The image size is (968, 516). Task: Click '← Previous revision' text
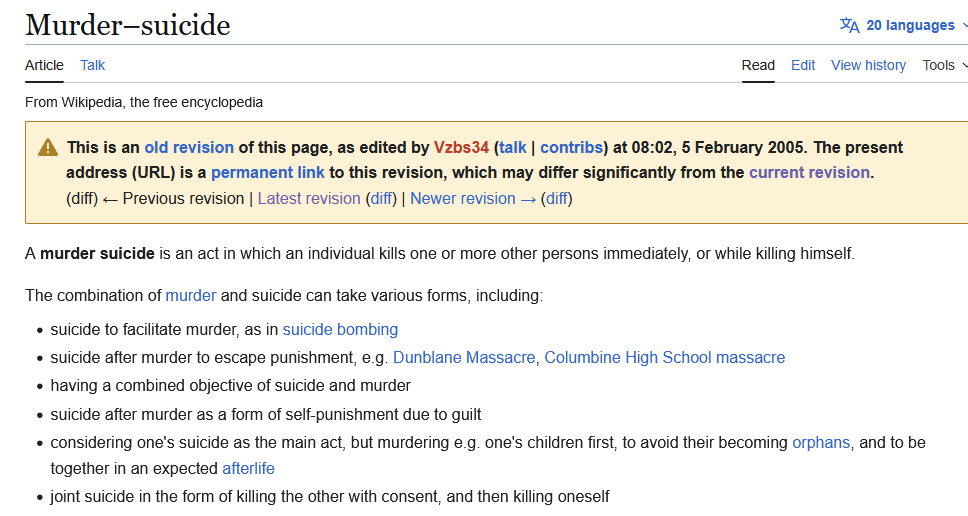point(173,199)
